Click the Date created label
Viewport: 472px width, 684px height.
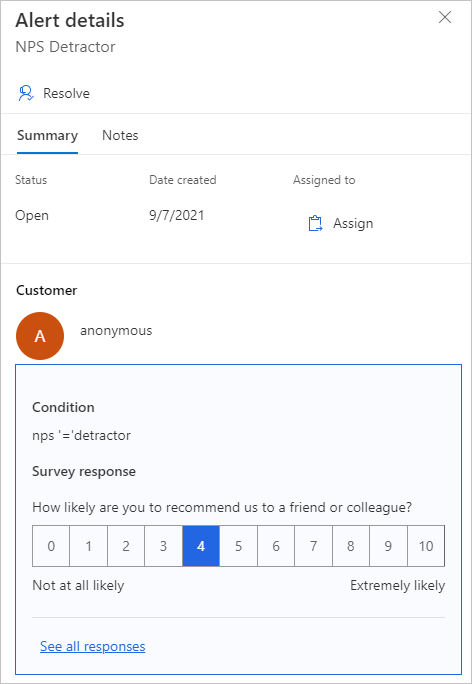click(183, 180)
